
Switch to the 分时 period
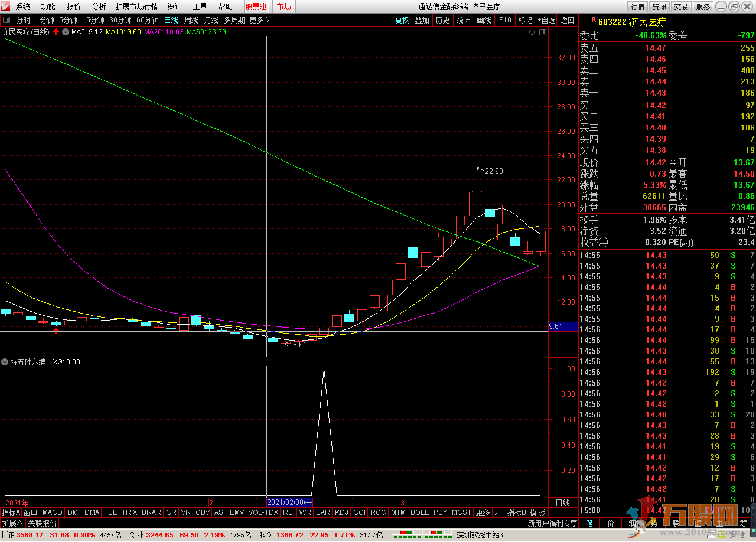point(23,20)
